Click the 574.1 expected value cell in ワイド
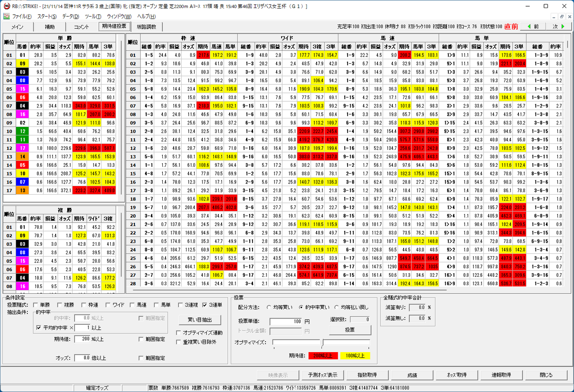This screenshot has width=574, height=392. click(305, 274)
